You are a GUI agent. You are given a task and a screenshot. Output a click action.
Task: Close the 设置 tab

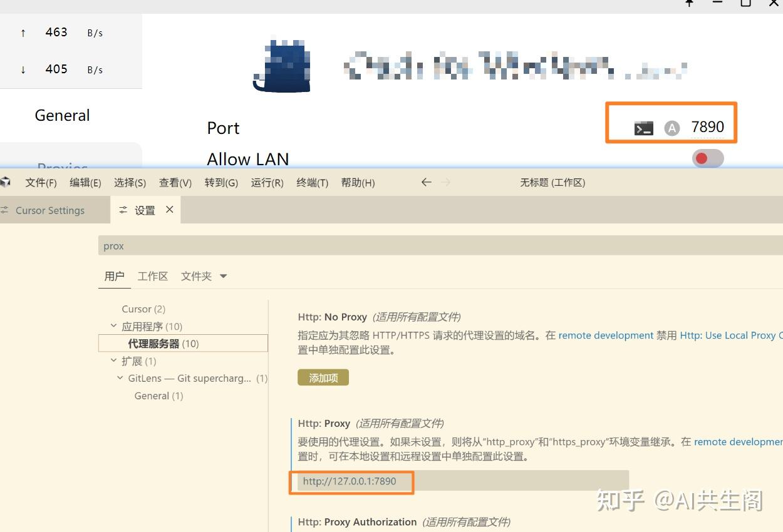[169, 210]
